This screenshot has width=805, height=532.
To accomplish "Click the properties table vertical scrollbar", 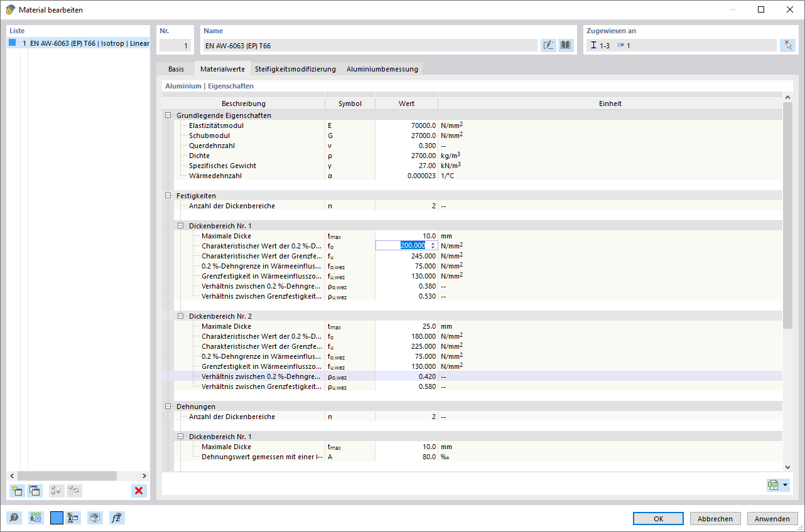I will click(788, 215).
